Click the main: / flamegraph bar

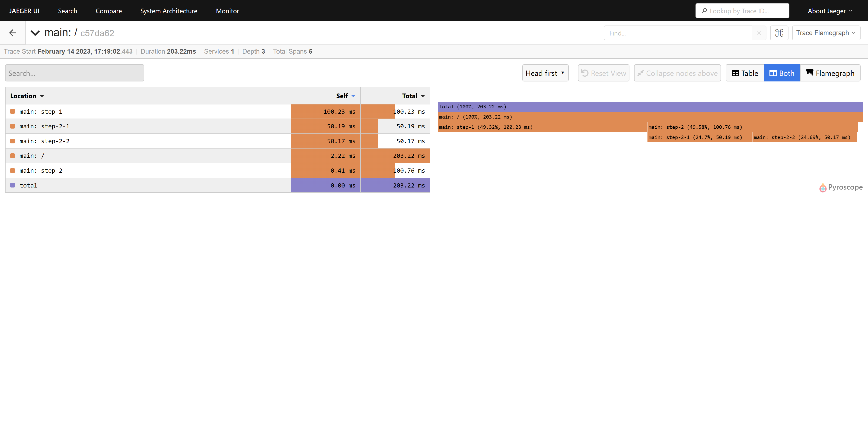650,117
